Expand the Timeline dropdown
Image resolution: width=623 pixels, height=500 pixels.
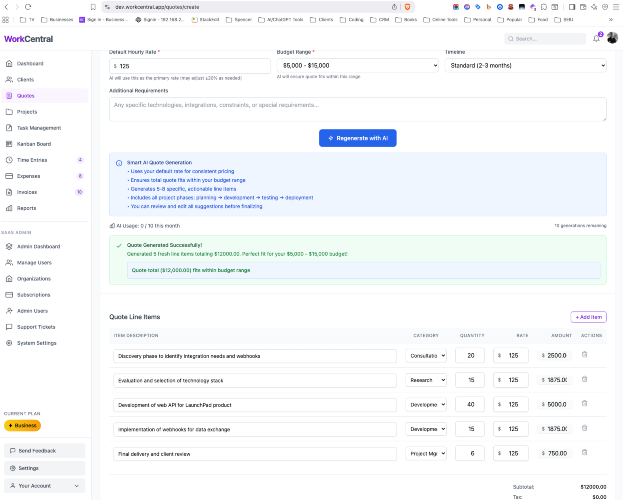point(525,66)
